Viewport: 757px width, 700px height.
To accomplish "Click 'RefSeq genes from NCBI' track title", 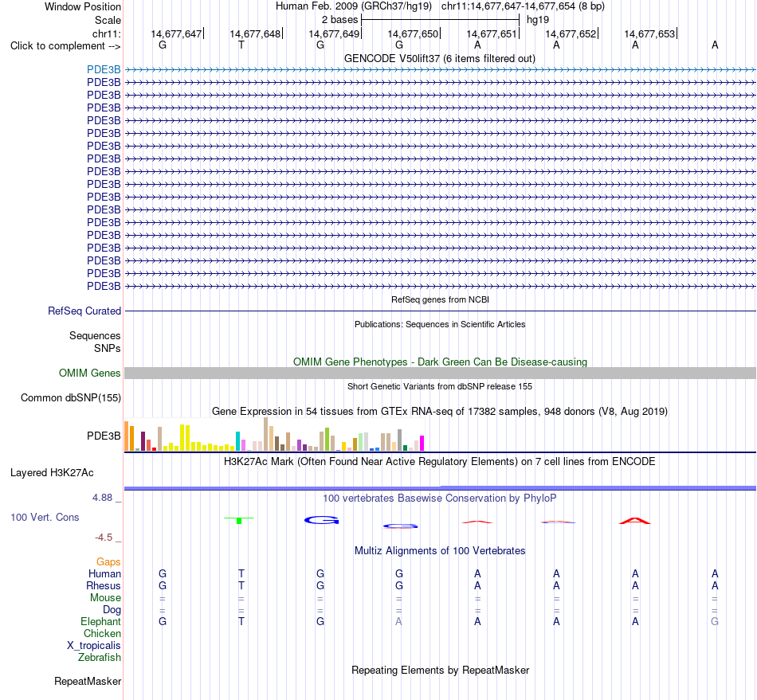I will [x=441, y=299].
